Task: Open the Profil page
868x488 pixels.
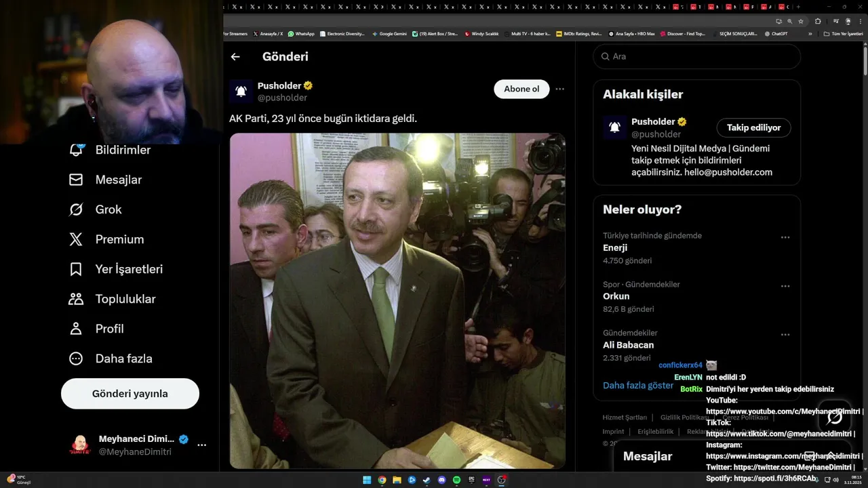Action: click(x=96, y=329)
